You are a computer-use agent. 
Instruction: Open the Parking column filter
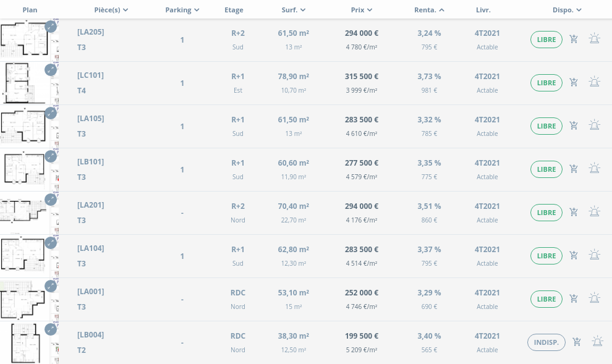(x=182, y=10)
